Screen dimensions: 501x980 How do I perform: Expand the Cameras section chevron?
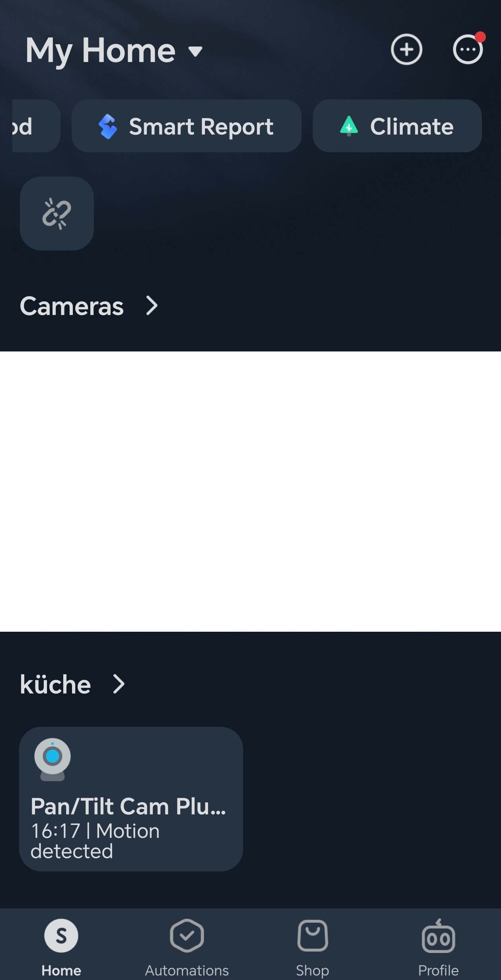point(152,306)
